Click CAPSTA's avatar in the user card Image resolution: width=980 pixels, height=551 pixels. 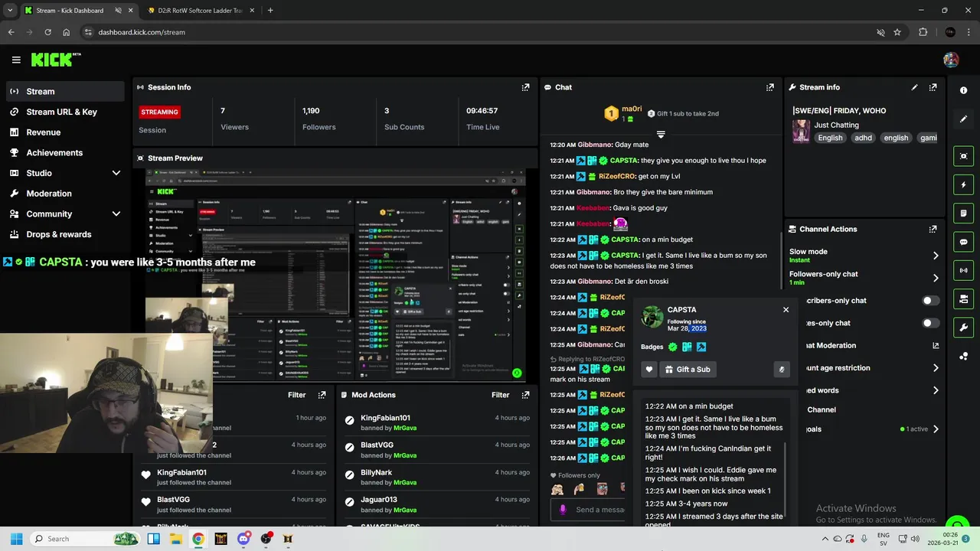point(652,317)
